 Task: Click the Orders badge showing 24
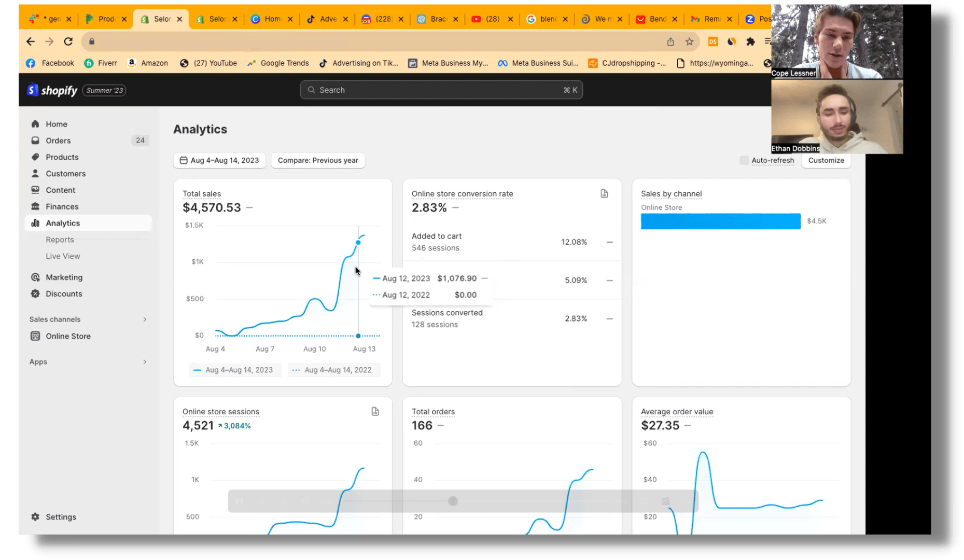[x=140, y=141]
